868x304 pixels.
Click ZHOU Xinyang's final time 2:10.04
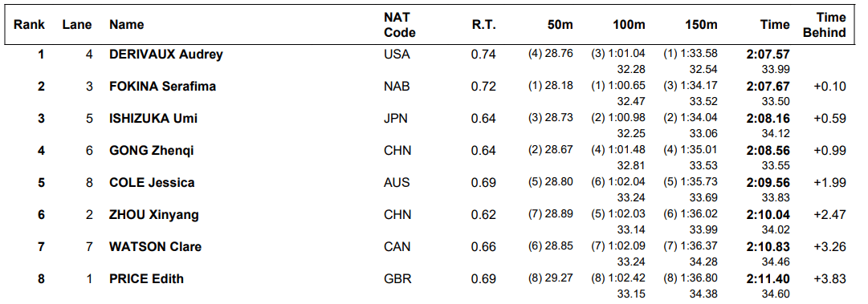(x=768, y=214)
